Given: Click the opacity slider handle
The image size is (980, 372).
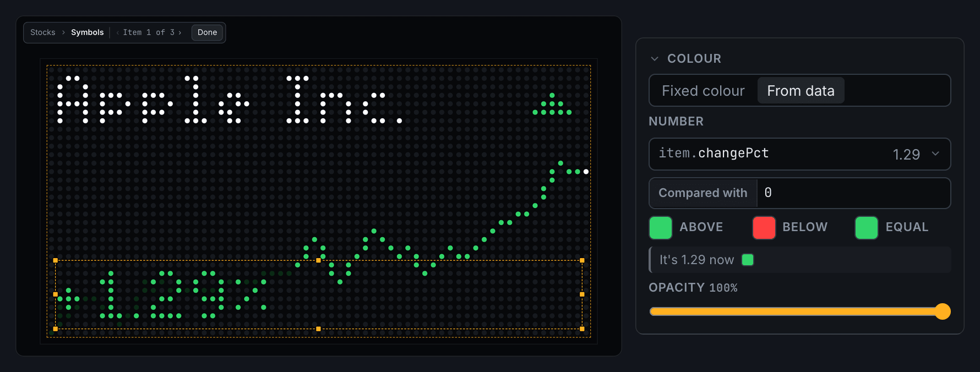Looking at the screenshot, I should pos(943,311).
